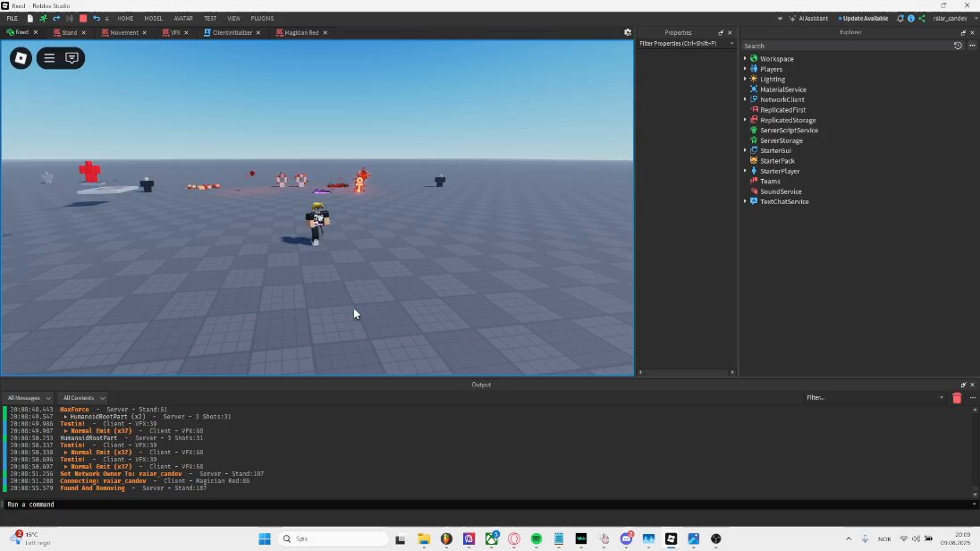Click the viewport settings gear icon
The width and height of the screenshot is (980, 551).
pyautogui.click(x=628, y=32)
